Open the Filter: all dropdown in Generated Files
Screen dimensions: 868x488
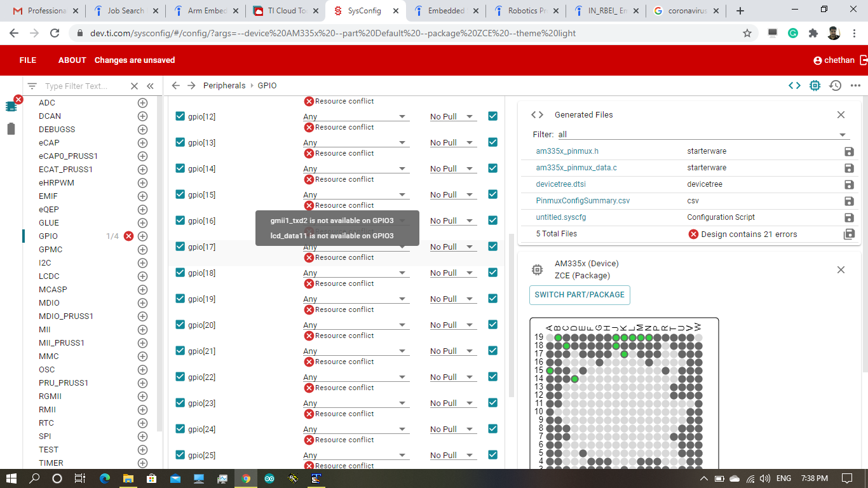point(843,135)
